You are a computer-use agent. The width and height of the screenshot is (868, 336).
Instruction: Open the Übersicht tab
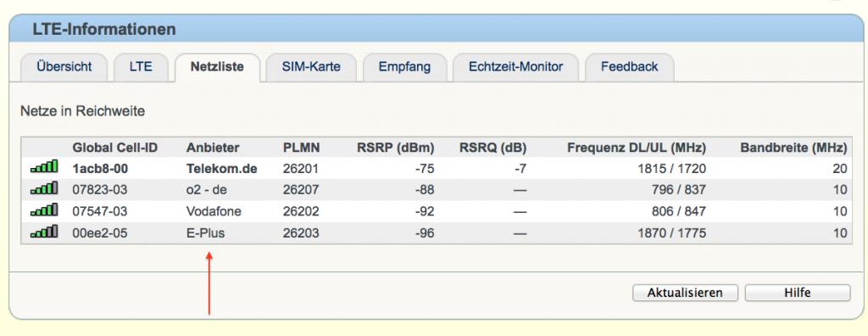pos(64,67)
